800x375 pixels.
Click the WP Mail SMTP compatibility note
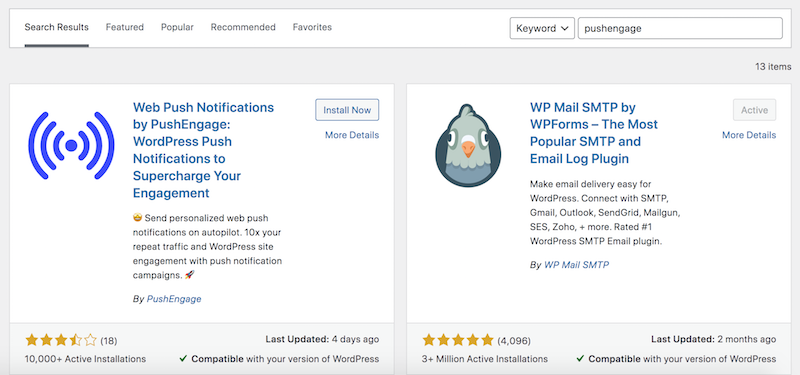tap(676, 359)
